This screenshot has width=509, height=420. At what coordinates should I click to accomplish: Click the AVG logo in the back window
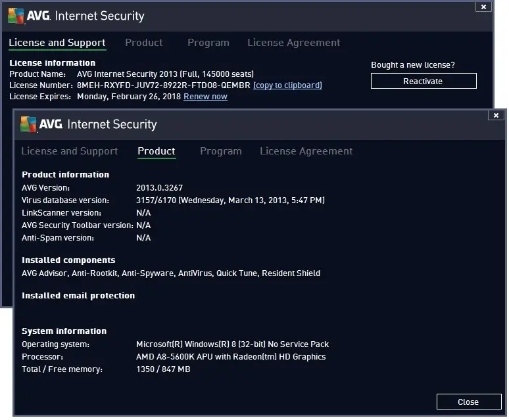click(x=29, y=16)
